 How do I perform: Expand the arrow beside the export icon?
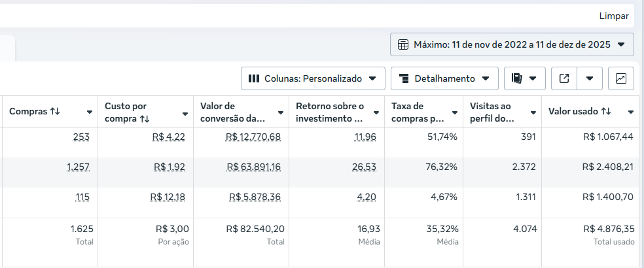(x=590, y=78)
